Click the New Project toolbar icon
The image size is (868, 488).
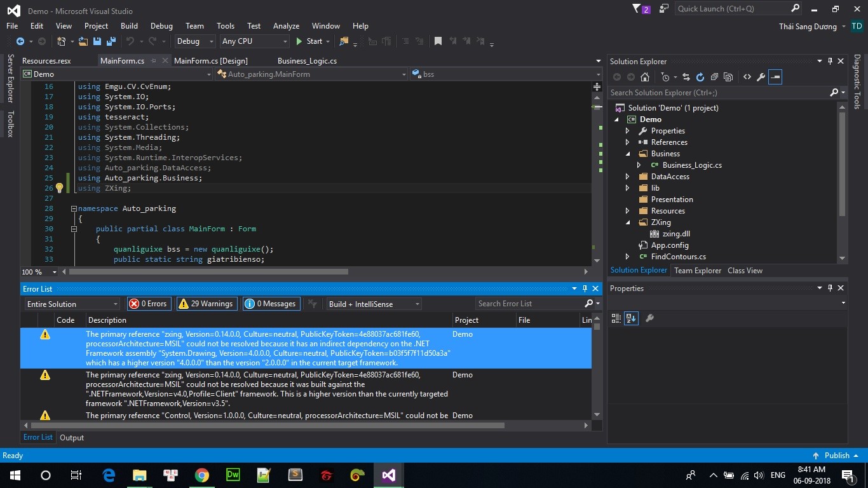click(61, 41)
